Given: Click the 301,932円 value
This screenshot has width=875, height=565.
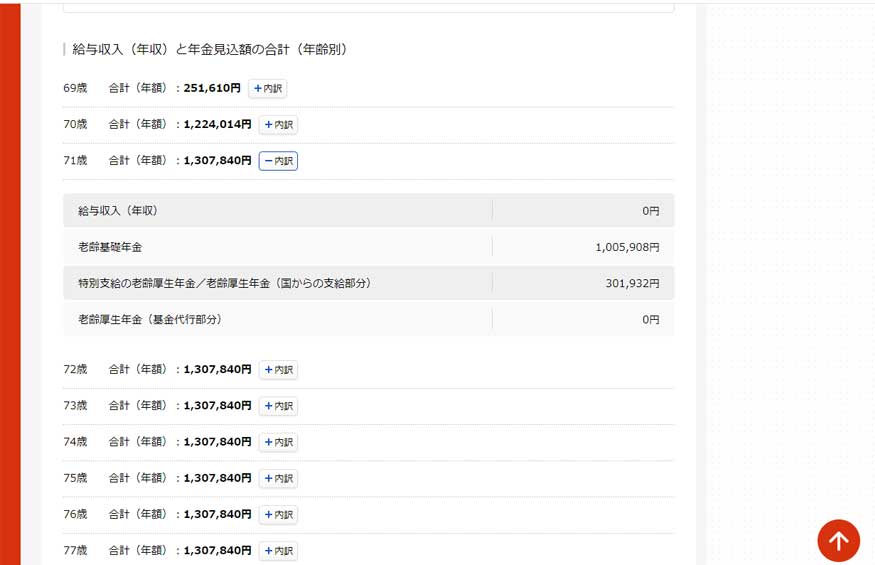Looking at the screenshot, I should tap(632, 283).
